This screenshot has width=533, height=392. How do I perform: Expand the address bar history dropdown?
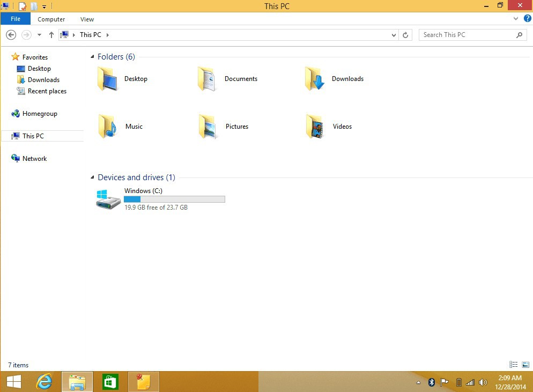click(395, 35)
